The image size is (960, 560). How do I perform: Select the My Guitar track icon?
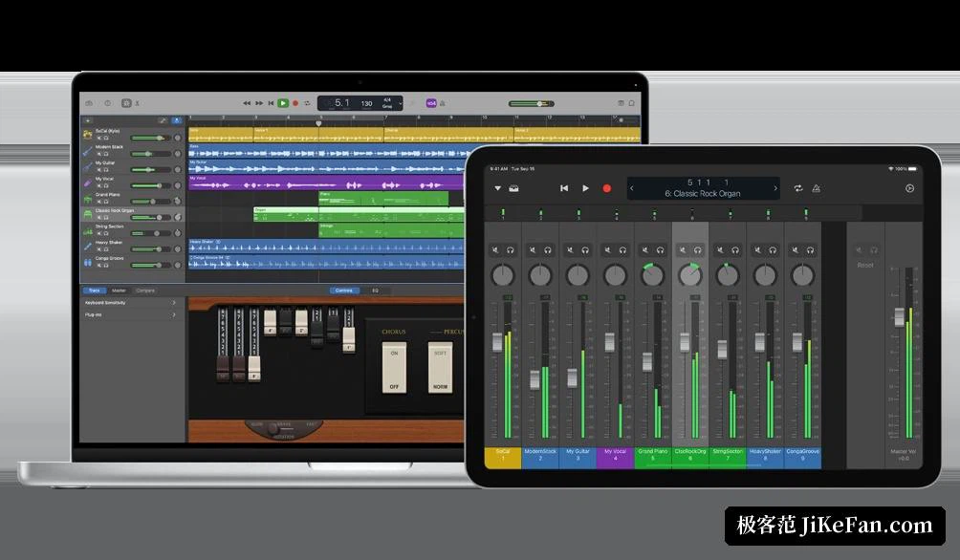pyautogui.click(x=88, y=166)
